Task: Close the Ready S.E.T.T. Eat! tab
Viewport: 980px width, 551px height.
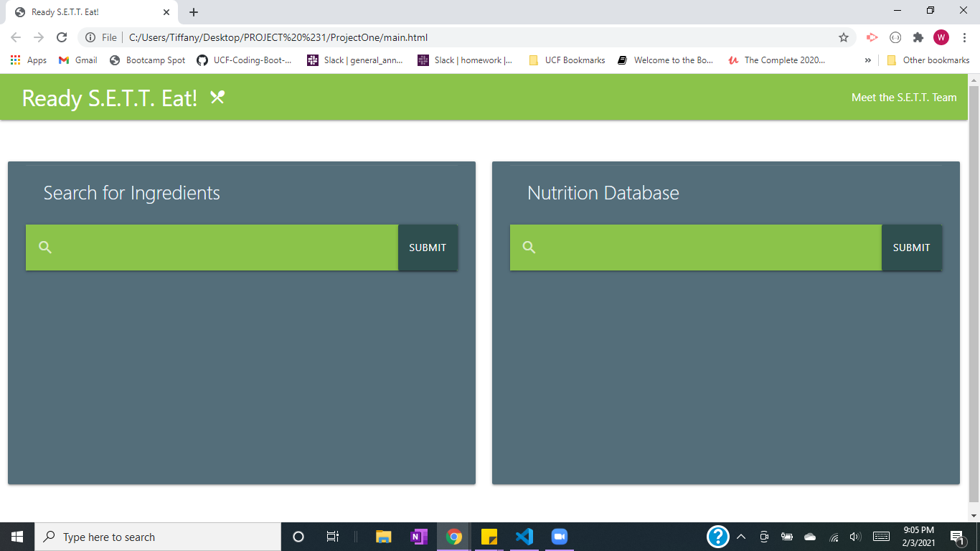Action: click(166, 12)
